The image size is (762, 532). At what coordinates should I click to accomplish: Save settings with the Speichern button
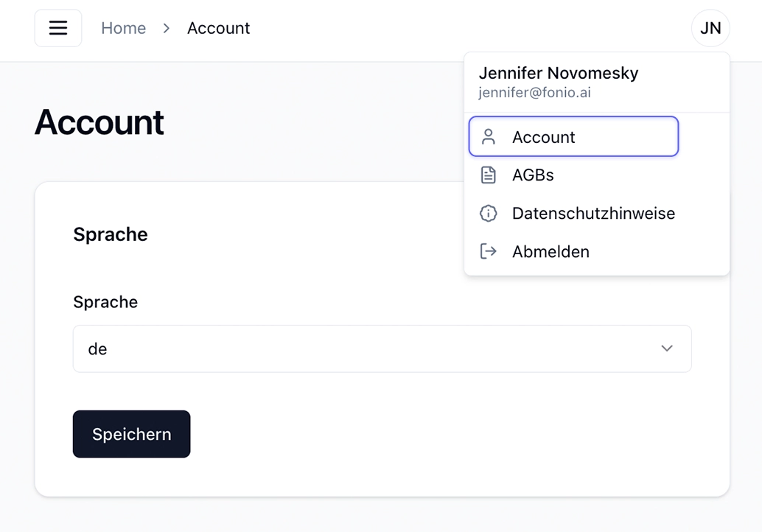[x=132, y=434]
